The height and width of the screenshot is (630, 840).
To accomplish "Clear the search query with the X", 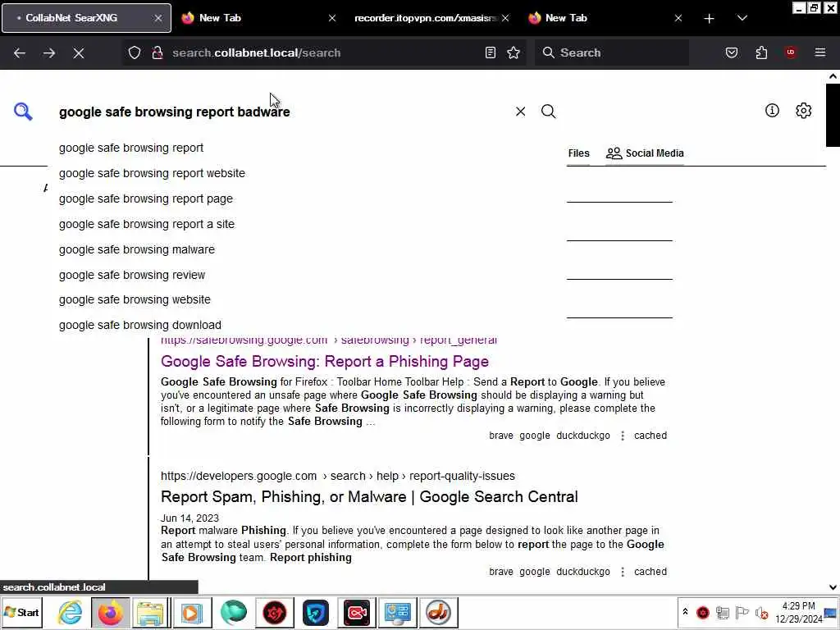I will (x=520, y=112).
